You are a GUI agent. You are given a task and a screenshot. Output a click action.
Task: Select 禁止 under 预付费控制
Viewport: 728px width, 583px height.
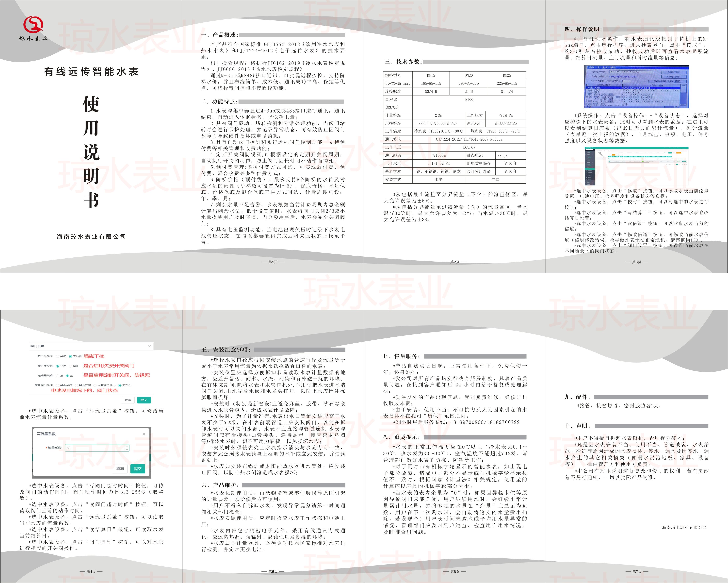(71, 366)
